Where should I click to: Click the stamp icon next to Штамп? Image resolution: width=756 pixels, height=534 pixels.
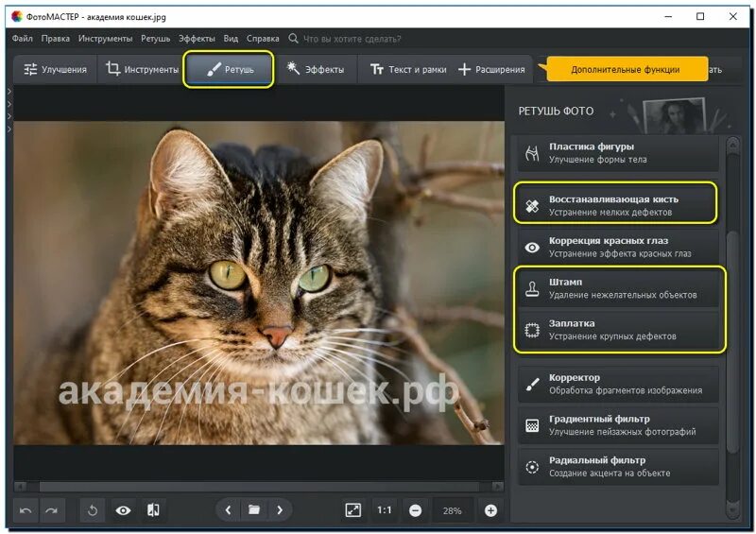tap(532, 288)
